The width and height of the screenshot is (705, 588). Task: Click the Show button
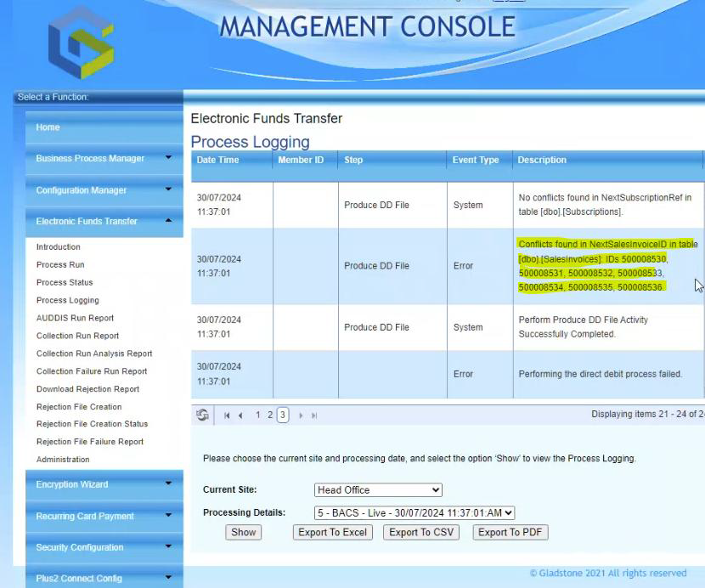[243, 532]
